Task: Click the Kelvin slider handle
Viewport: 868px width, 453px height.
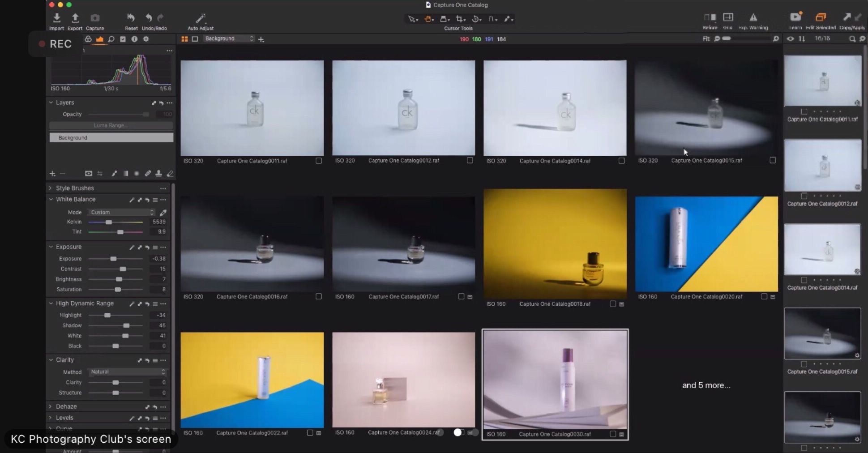Action: click(108, 222)
